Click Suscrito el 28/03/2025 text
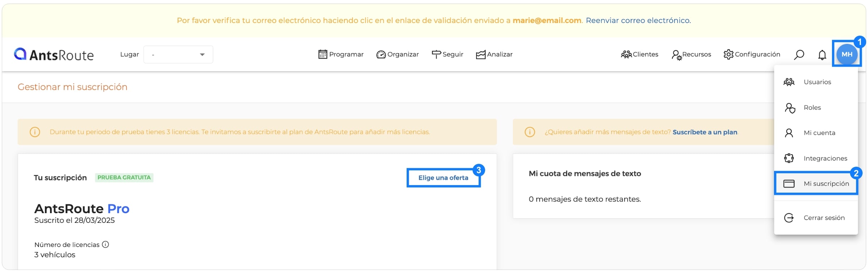This screenshot has width=868, height=274. pyautogui.click(x=75, y=220)
